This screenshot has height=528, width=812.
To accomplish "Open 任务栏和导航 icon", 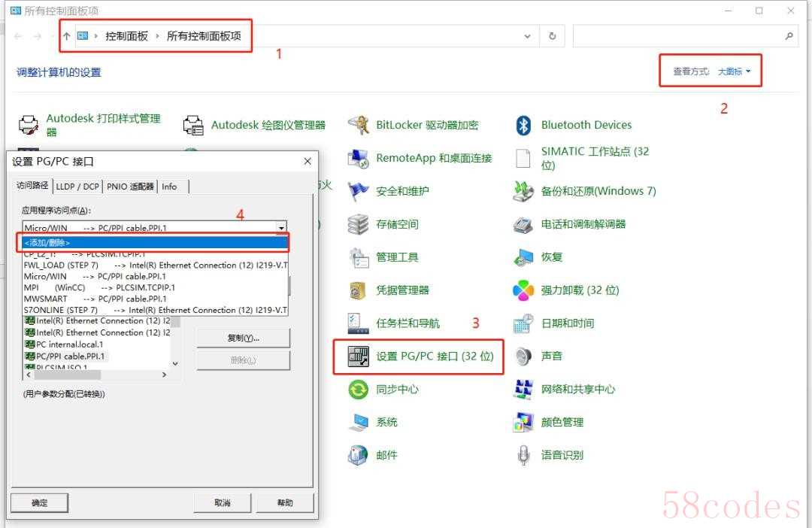I will pyautogui.click(x=358, y=323).
